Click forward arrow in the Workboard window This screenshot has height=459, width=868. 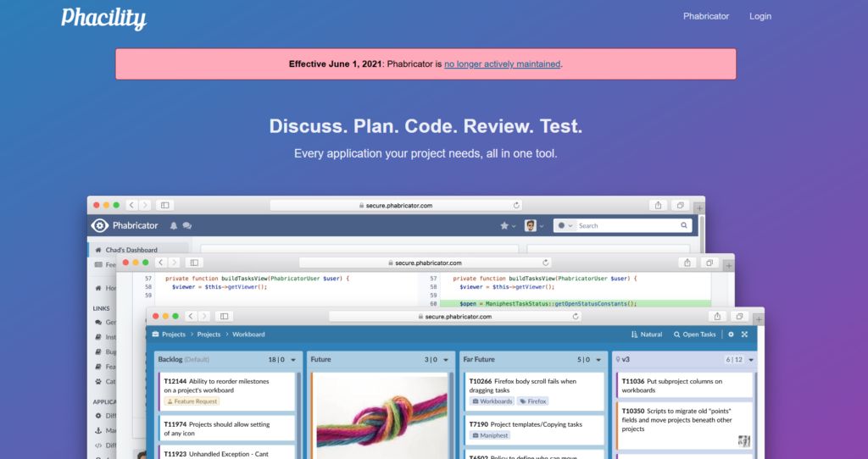tap(204, 317)
